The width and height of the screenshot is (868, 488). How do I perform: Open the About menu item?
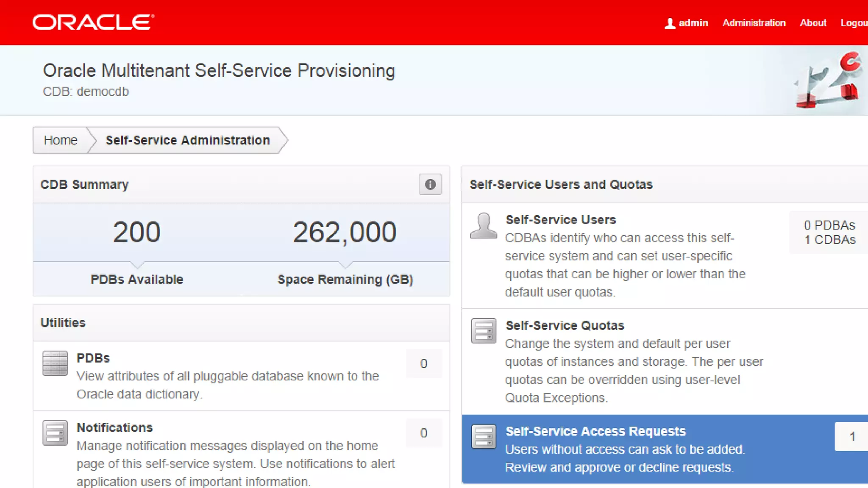click(x=813, y=23)
